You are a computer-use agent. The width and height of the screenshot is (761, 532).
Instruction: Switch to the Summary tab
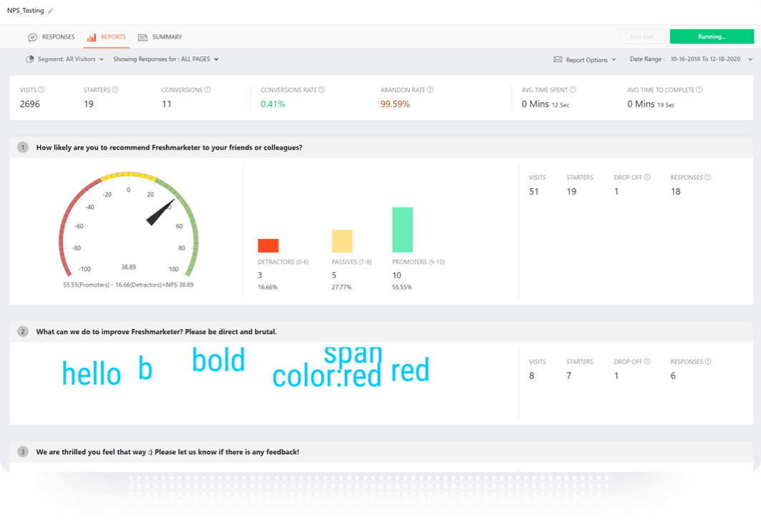[x=160, y=37]
